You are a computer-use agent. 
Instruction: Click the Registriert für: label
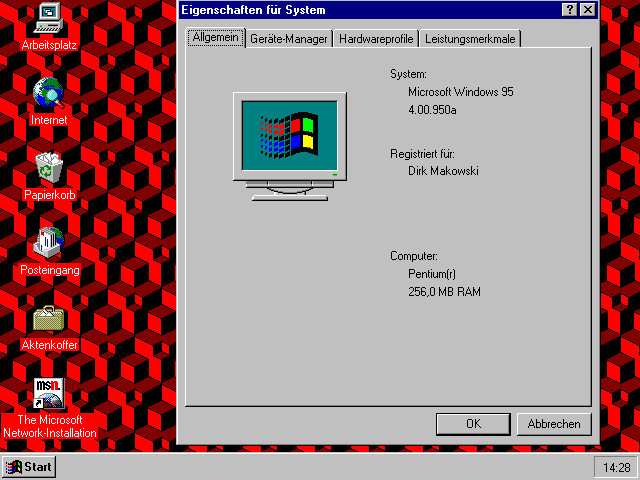point(422,154)
